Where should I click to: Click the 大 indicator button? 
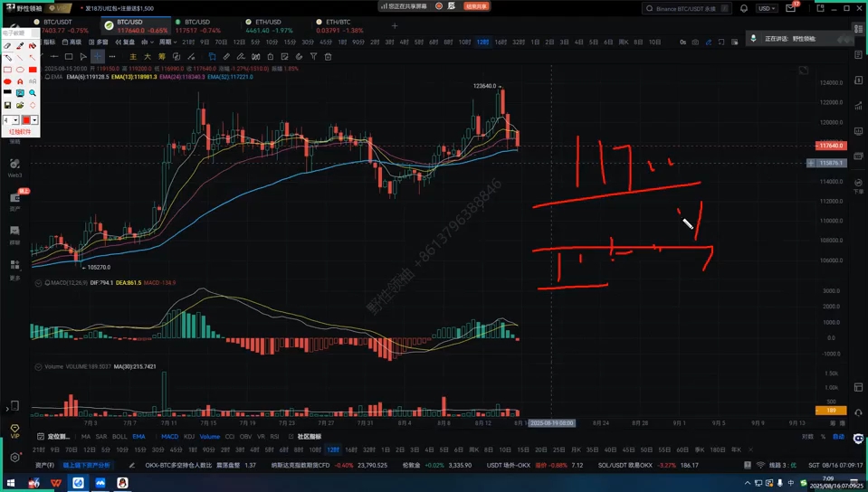point(148,56)
